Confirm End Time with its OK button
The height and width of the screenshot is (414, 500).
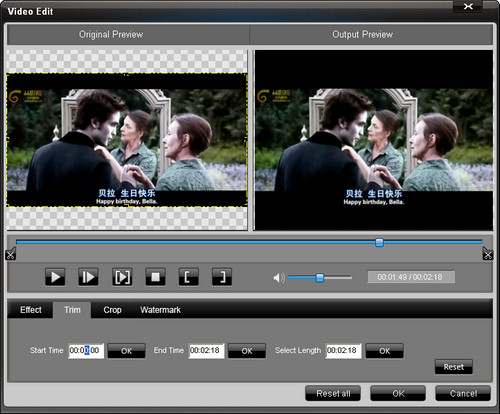[x=247, y=351]
